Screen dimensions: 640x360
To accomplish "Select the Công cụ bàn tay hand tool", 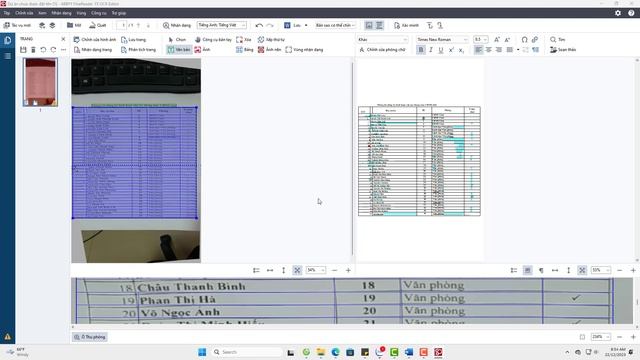I will click(213, 40).
